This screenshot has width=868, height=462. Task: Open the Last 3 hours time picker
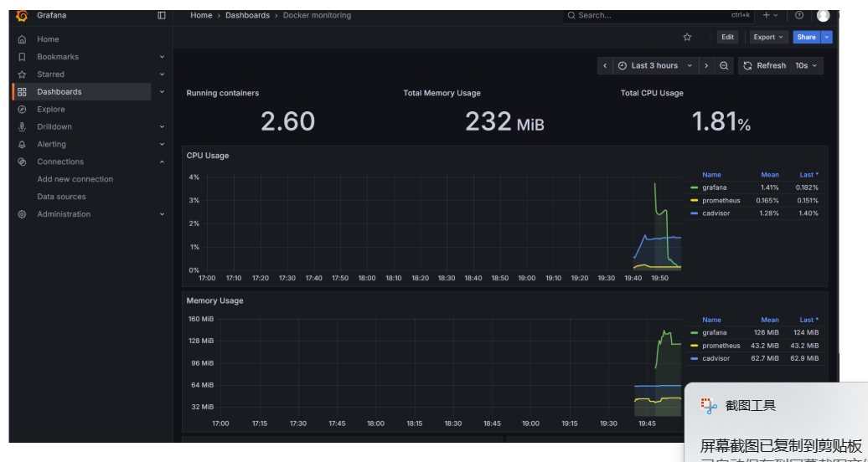click(x=655, y=65)
